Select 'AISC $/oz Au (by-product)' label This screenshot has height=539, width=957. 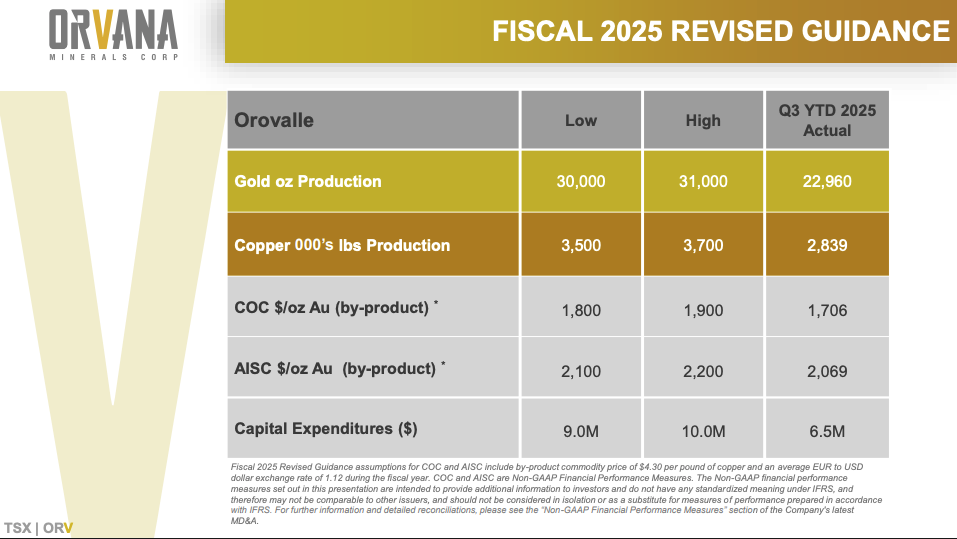pyautogui.click(x=340, y=368)
